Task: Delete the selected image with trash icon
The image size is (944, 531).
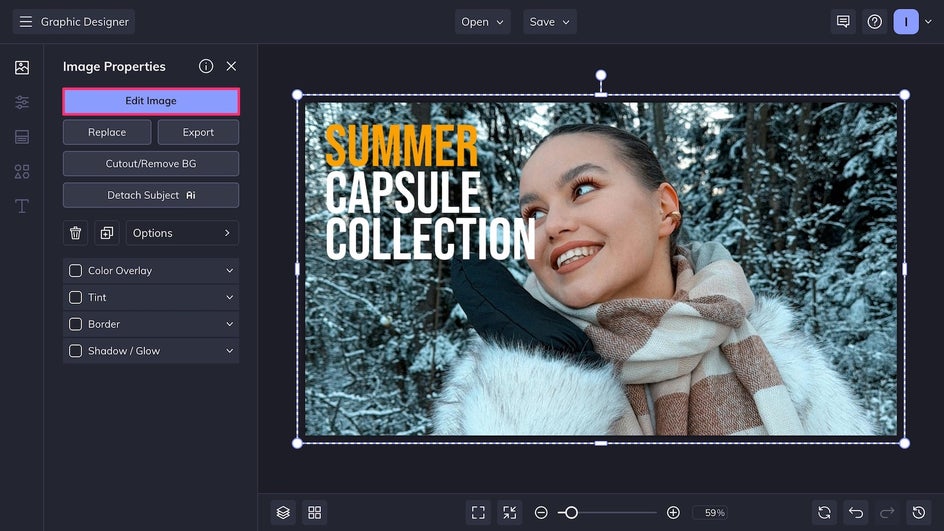Action: click(x=75, y=233)
